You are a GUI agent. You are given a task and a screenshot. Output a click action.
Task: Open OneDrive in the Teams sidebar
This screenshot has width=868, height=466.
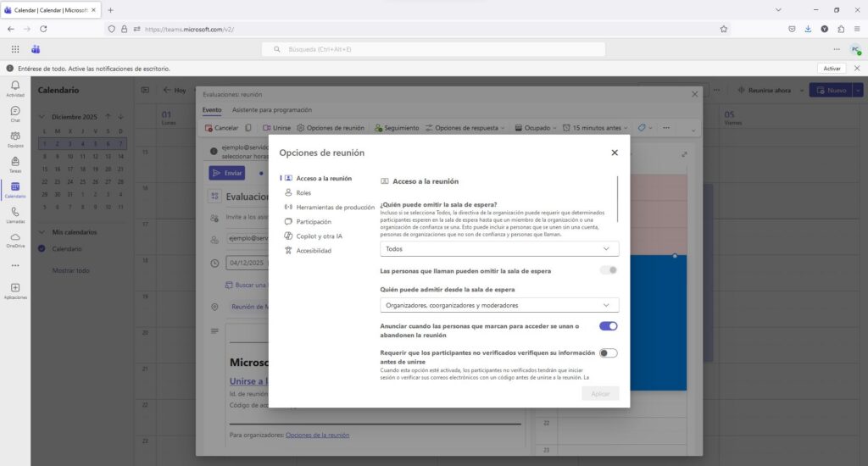click(15, 240)
